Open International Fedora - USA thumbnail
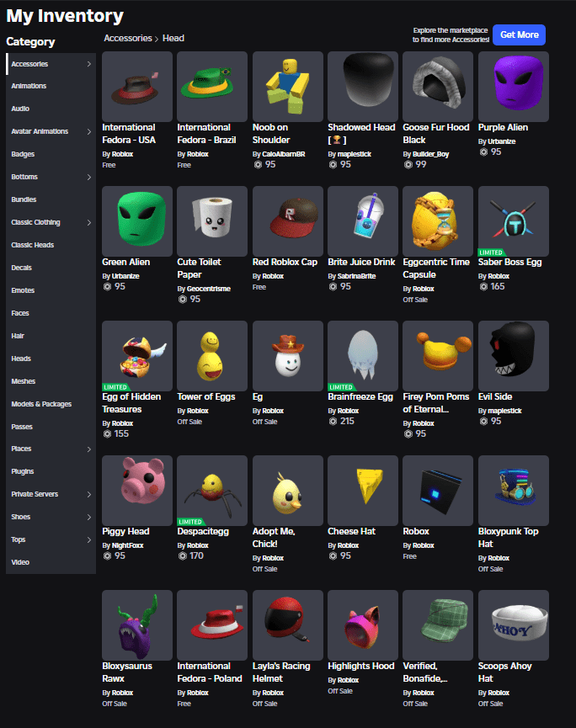 (x=137, y=87)
